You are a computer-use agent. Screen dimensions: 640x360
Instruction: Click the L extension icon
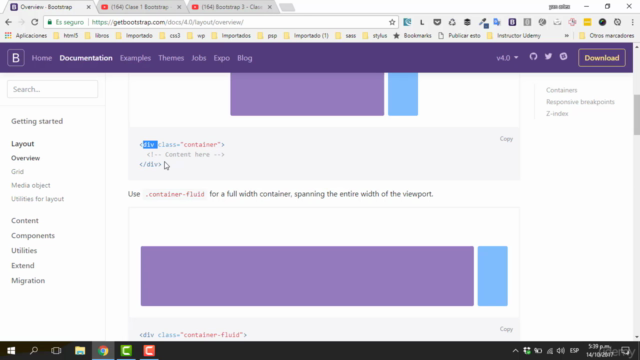pyautogui.click(x=422, y=22)
